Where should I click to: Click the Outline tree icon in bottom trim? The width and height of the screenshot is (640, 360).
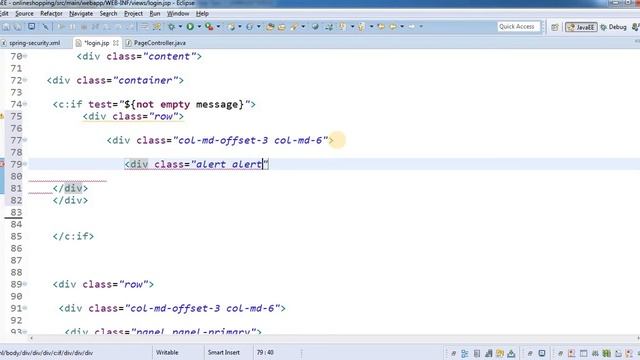464,353
